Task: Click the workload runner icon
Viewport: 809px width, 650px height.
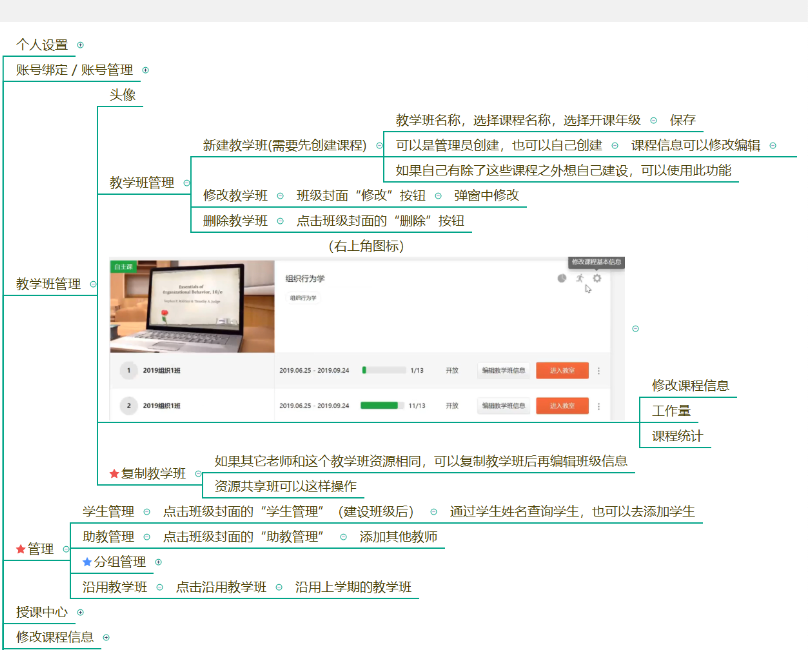Action: coord(579,278)
